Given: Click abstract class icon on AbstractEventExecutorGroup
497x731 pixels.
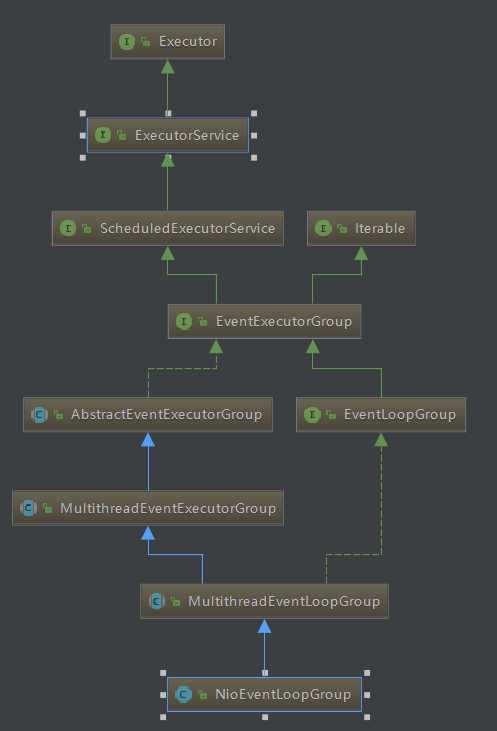Looking at the screenshot, I should (x=39, y=414).
